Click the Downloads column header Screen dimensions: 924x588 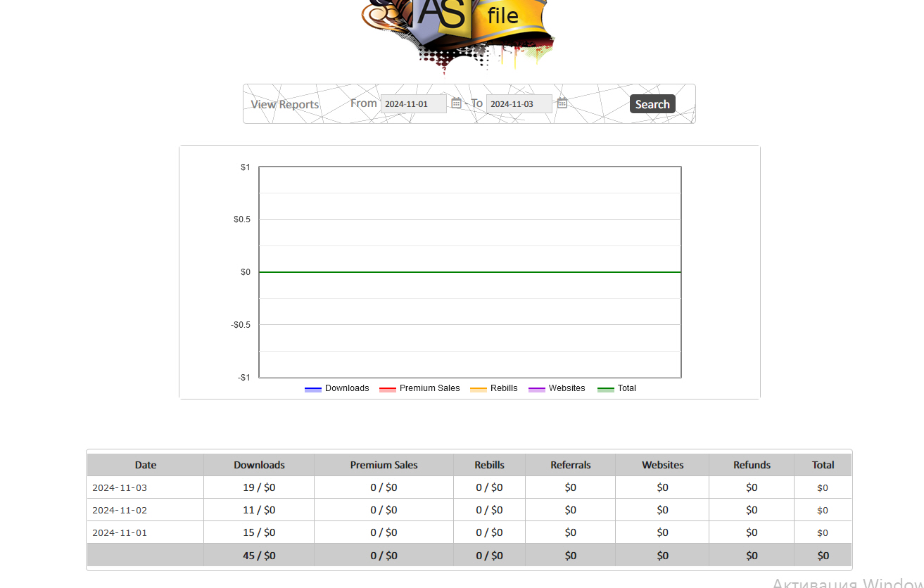(x=259, y=465)
